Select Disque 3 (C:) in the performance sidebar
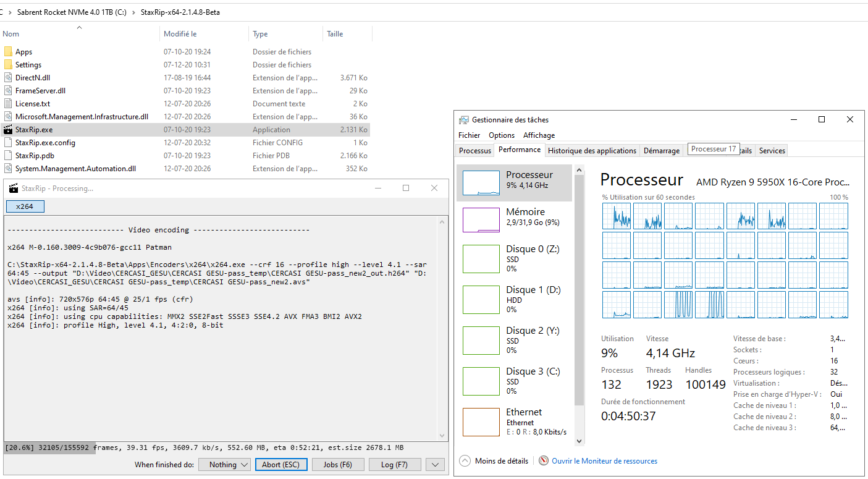The height and width of the screenshot is (479, 868). point(514,381)
